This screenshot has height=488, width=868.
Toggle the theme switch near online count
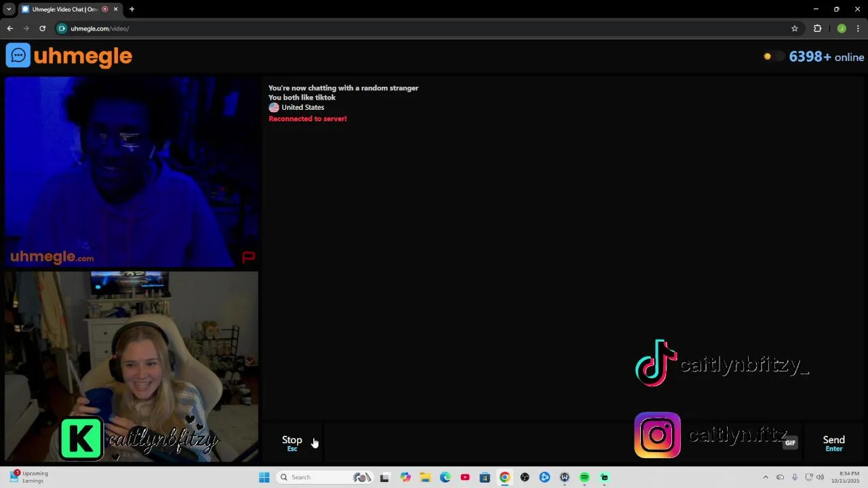(x=774, y=57)
